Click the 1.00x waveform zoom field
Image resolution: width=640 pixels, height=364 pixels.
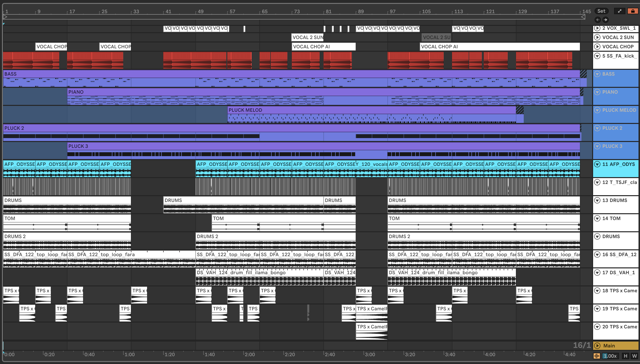point(610,356)
